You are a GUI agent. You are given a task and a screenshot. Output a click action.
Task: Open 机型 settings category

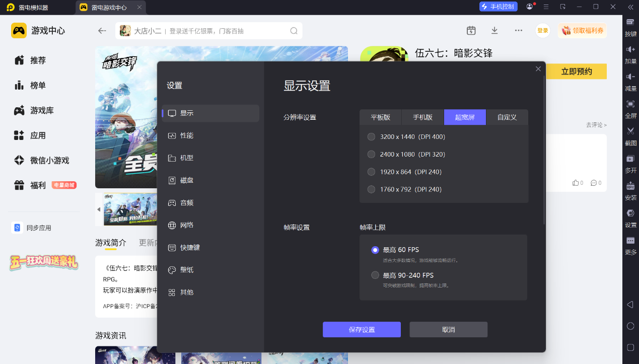pyautogui.click(x=210, y=158)
